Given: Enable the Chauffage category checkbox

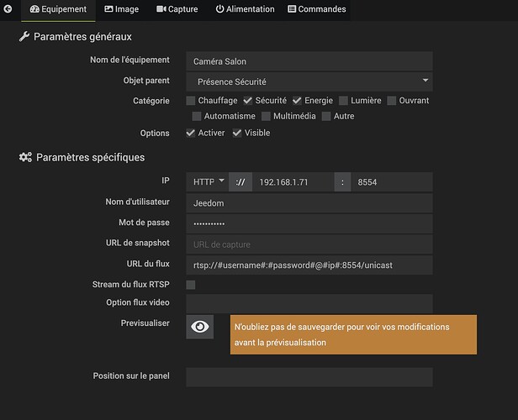Looking at the screenshot, I should [191, 101].
